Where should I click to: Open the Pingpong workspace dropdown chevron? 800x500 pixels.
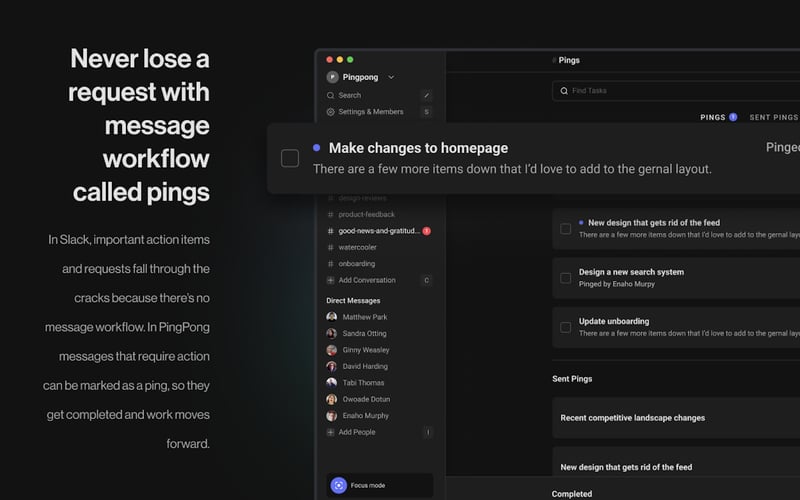[391, 78]
